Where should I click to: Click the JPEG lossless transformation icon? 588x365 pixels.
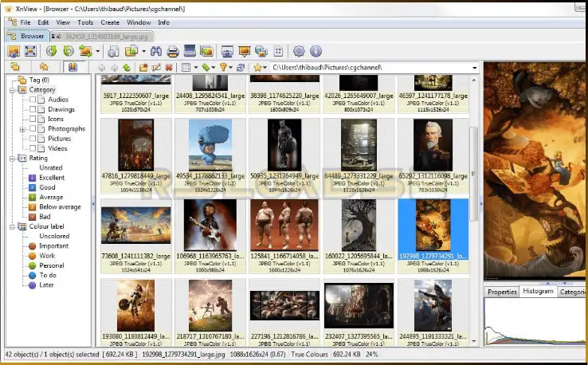[85, 51]
